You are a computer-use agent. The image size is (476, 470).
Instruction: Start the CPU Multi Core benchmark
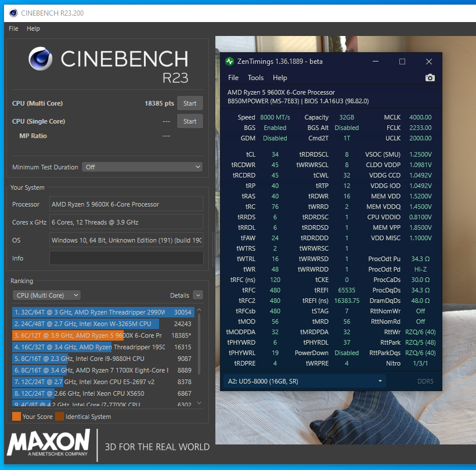(x=190, y=103)
